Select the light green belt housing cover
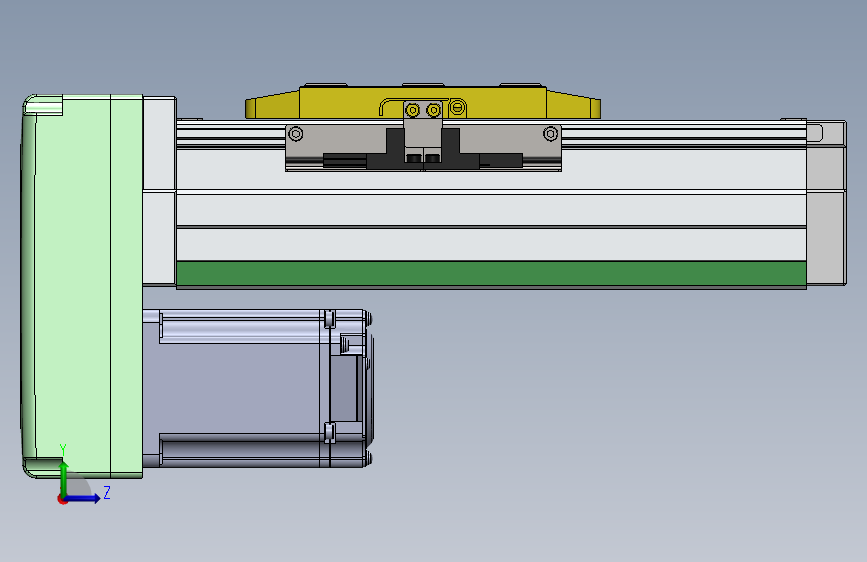The height and width of the screenshot is (562, 867). 83,287
